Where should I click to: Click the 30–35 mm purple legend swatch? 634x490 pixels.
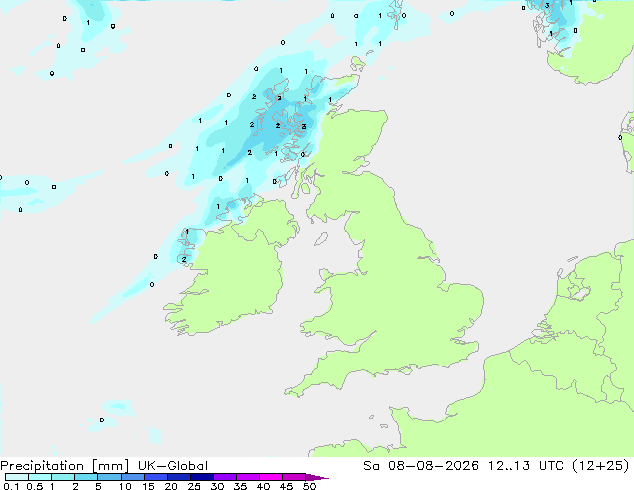(224, 477)
